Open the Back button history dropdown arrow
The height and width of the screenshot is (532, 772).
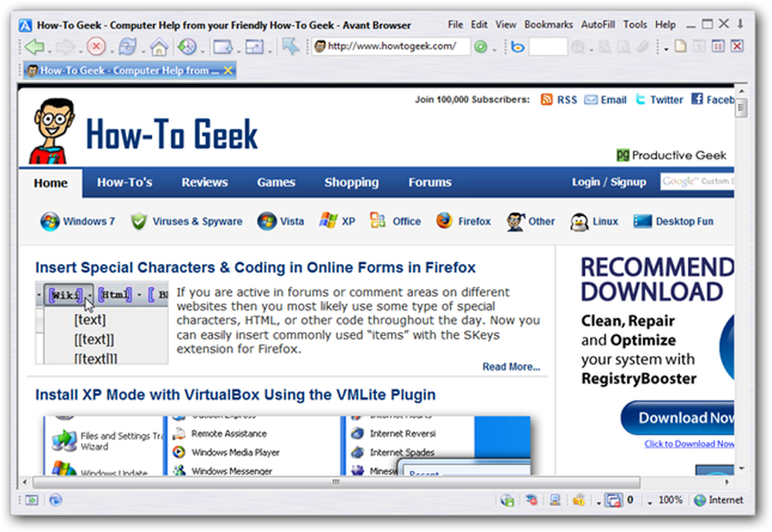click(x=49, y=51)
